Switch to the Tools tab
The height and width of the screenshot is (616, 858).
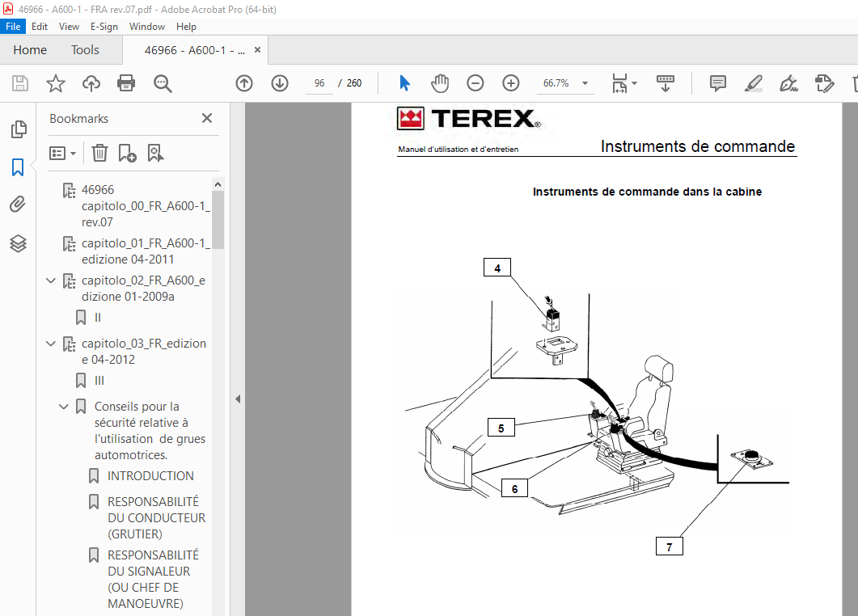(85, 50)
